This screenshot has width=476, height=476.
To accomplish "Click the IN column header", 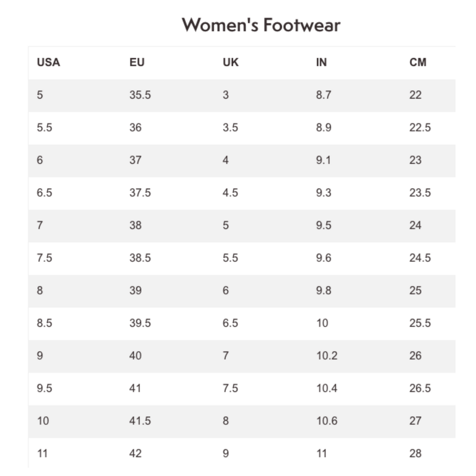I will tap(322, 62).
